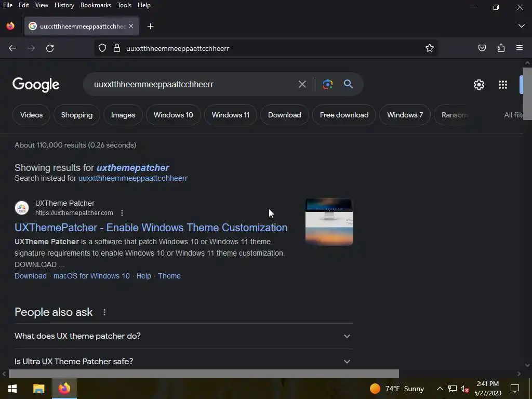Open UXTheme Patcher result options dots
Image resolution: width=532 pixels, height=399 pixels.
pyautogui.click(x=122, y=212)
